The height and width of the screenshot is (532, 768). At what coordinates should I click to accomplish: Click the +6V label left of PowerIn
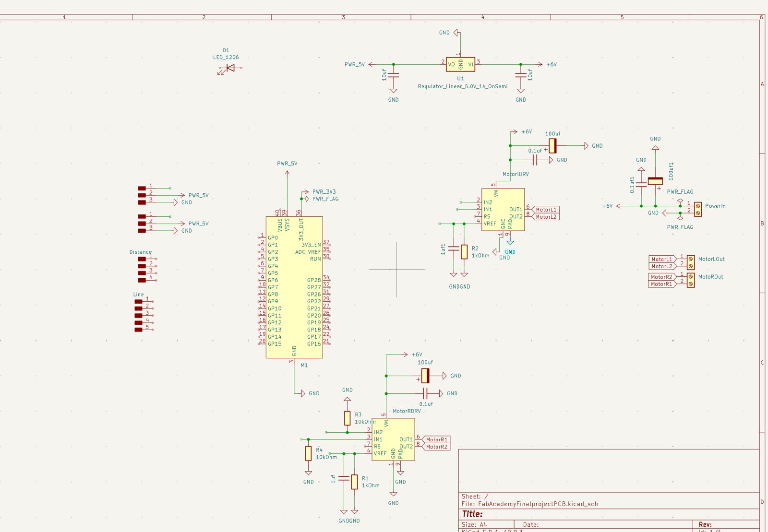(608, 206)
